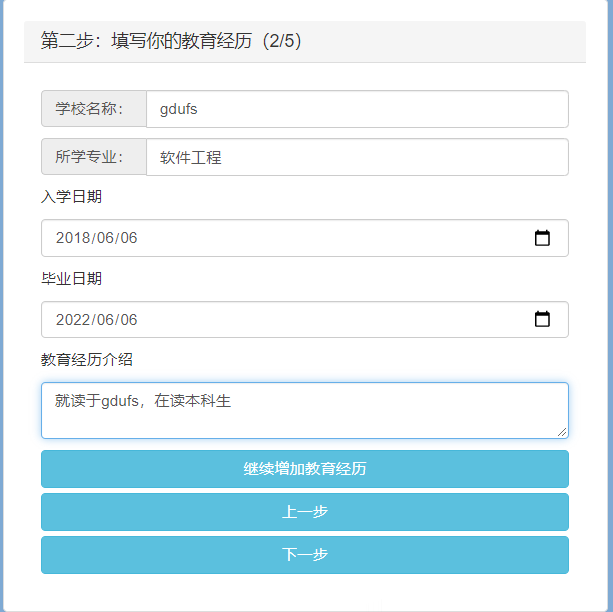Click the 毕业日期 label text

(x=71, y=278)
